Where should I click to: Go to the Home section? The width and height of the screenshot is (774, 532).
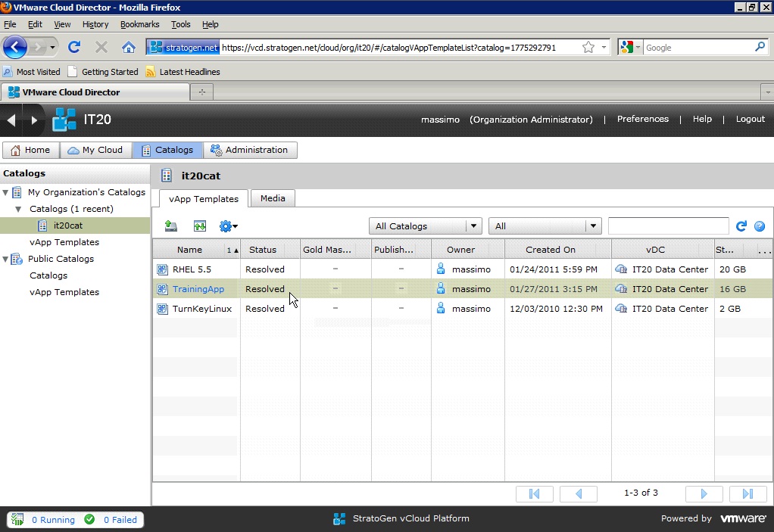(x=31, y=150)
